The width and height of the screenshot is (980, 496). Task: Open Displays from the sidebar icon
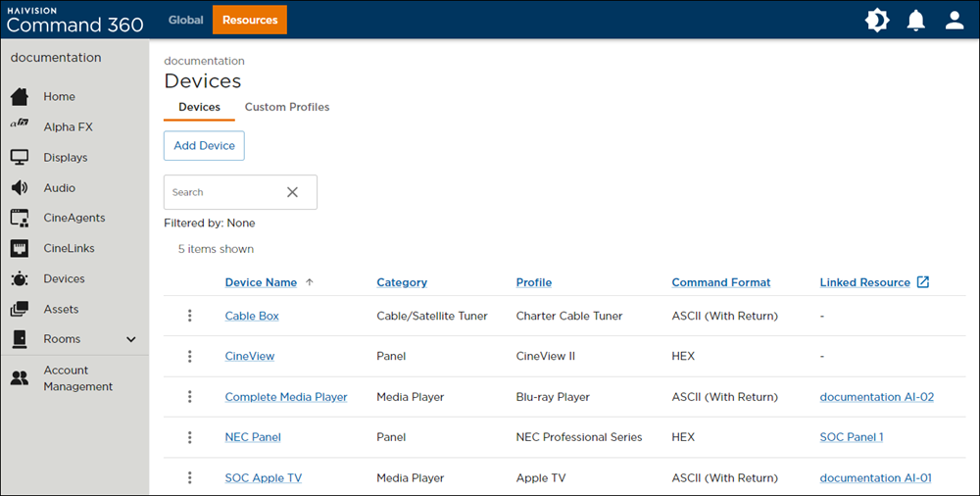point(20,158)
